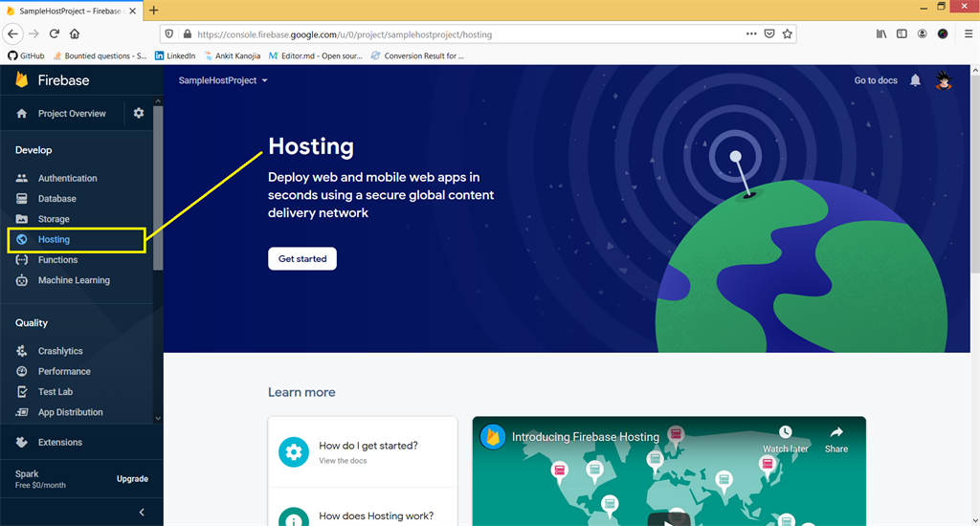Open Introducing Firebase Hosting video thumbnail
980x526 pixels.
click(x=669, y=471)
